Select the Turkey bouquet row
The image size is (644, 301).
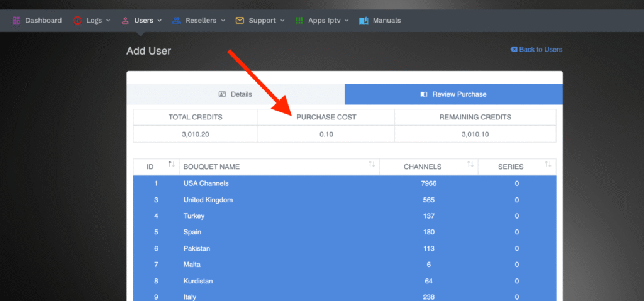pyautogui.click(x=345, y=216)
